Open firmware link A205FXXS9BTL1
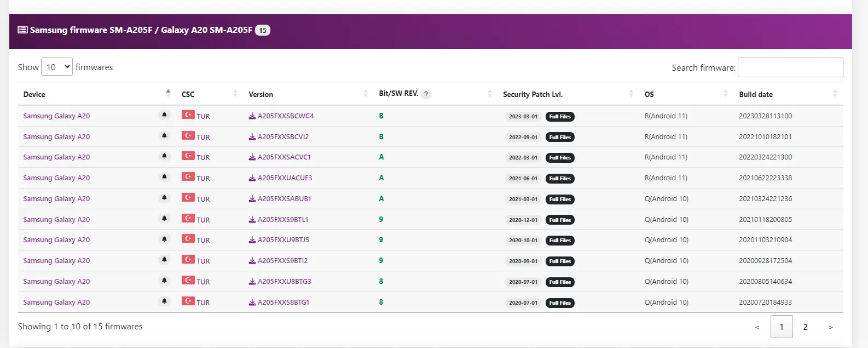Screen dimensions: 868x348 [x=283, y=220]
